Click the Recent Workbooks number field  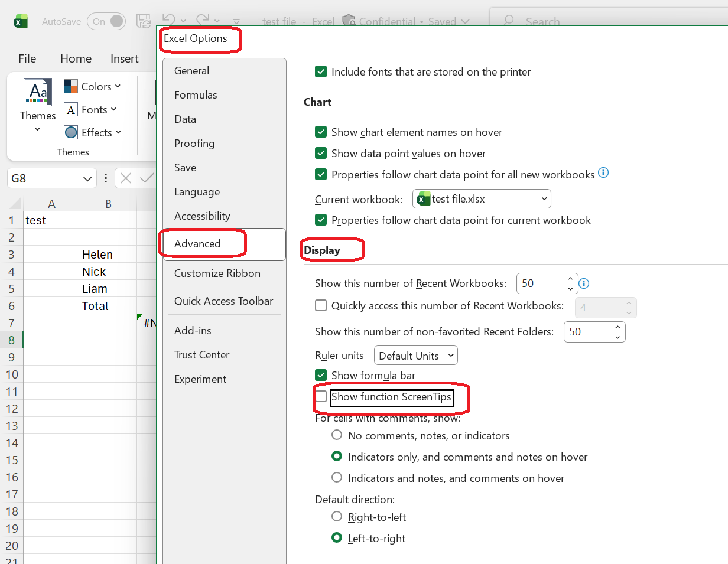click(540, 283)
